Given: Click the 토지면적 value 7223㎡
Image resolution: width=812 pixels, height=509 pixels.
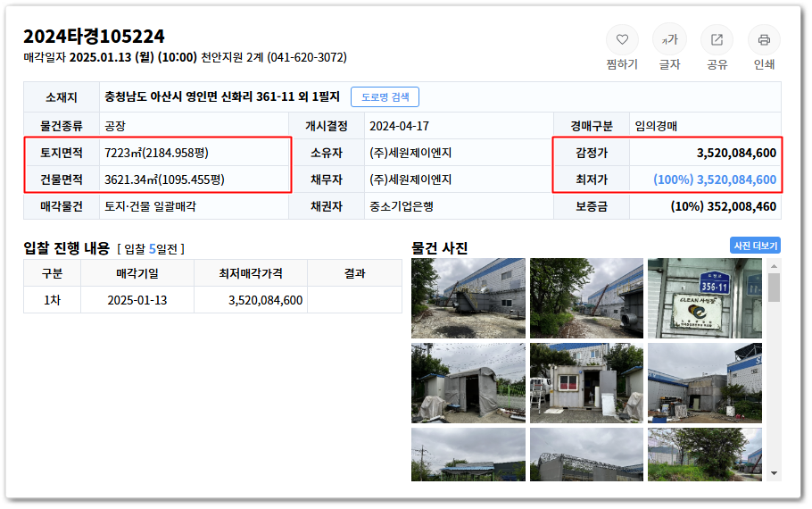Looking at the screenshot, I should pyautogui.click(x=156, y=153).
